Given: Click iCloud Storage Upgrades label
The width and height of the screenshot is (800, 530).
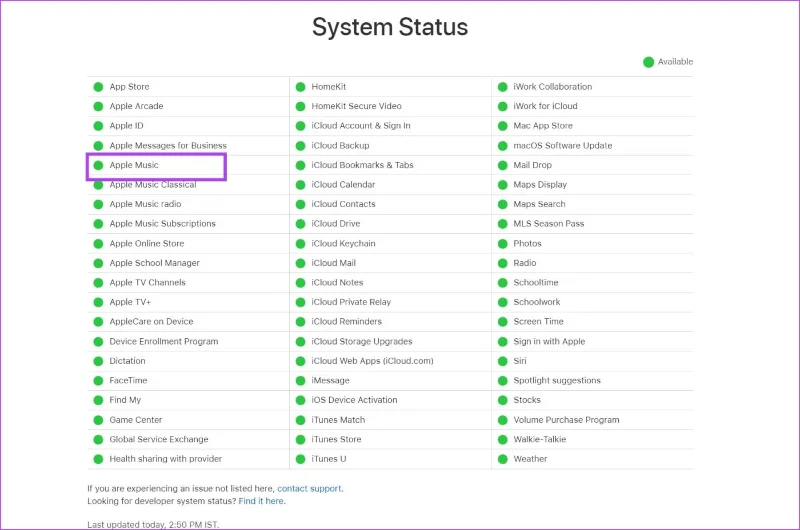Looking at the screenshot, I should [362, 342].
